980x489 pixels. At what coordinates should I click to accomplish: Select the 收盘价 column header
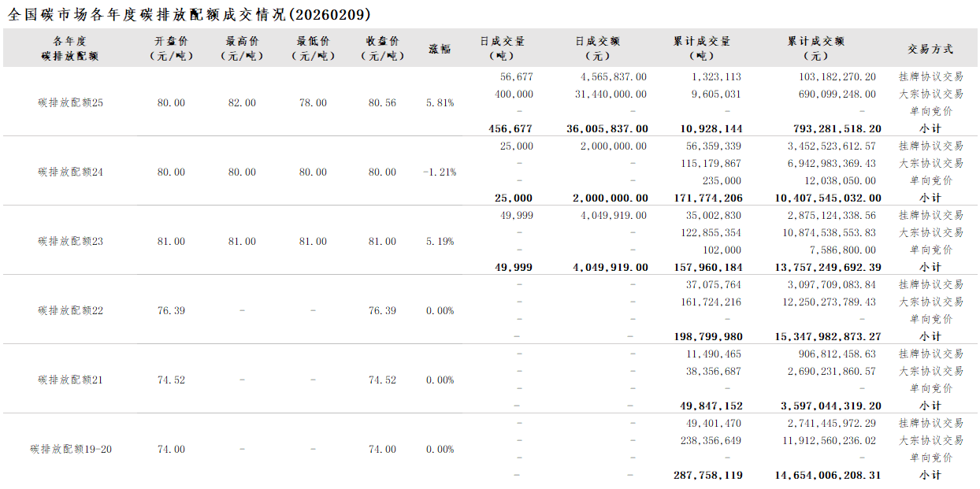pyautogui.click(x=382, y=48)
